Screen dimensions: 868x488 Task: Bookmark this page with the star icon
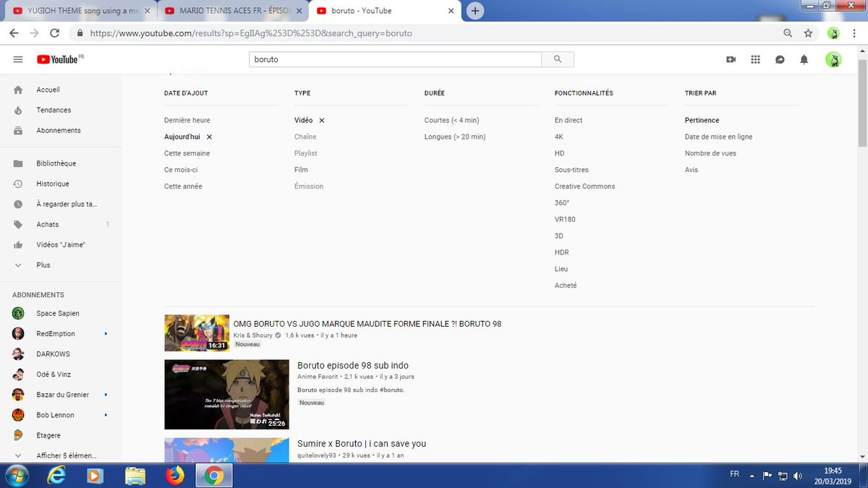tap(808, 33)
